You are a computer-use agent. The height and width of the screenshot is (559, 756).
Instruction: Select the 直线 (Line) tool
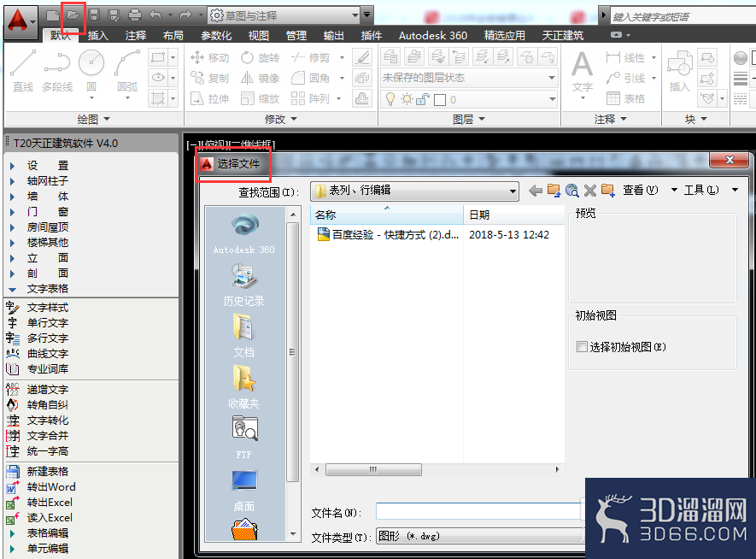click(x=23, y=70)
